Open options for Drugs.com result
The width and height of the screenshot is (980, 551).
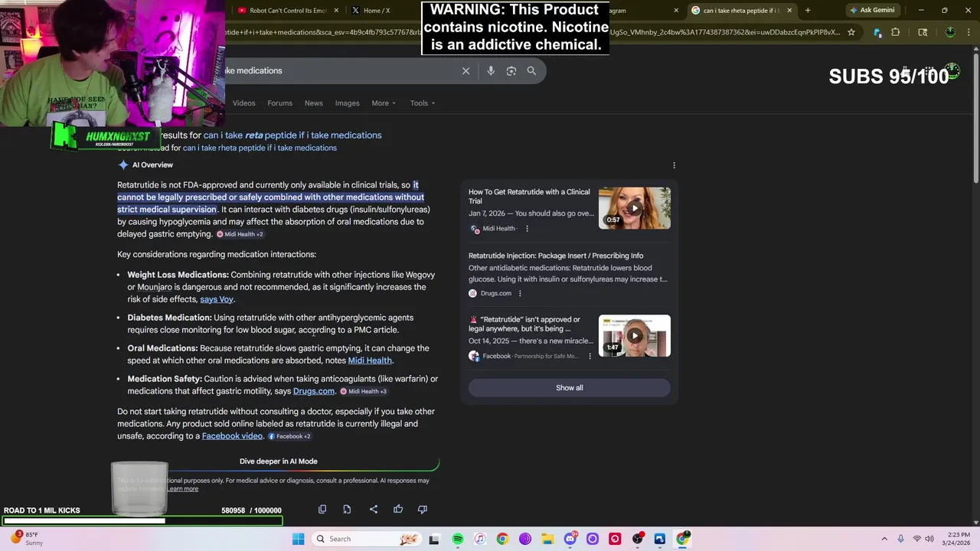coord(520,293)
